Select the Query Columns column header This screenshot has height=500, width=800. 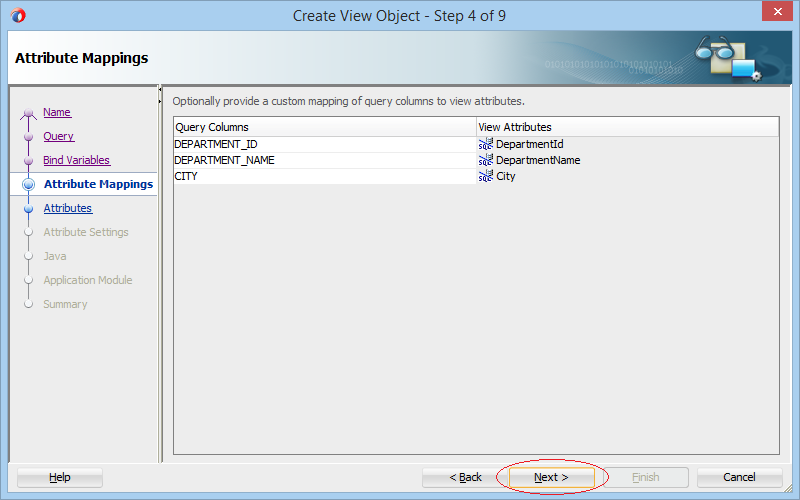pyautogui.click(x=324, y=127)
